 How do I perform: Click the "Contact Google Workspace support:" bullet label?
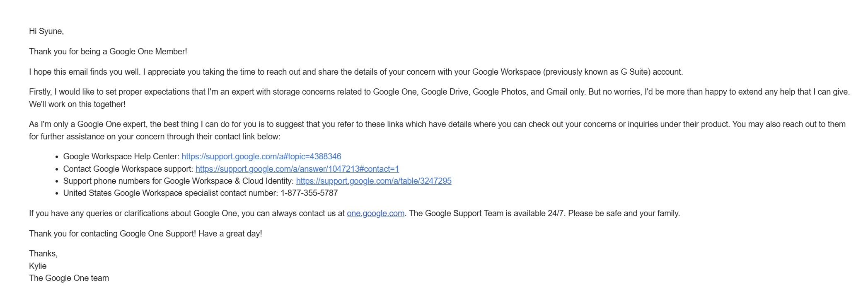tap(128, 169)
